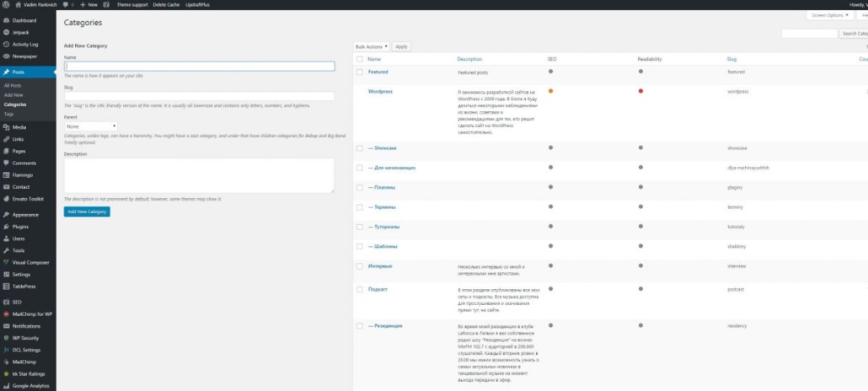Screen dimensions: 868x391
Task: Open the kk Star Ratings star icon
Action: 6,373
